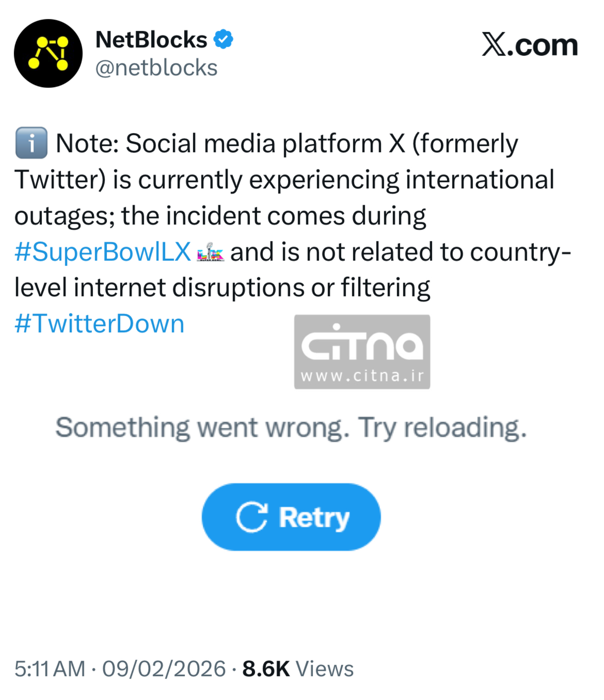Screen dimensions: 604x700
Task: Click the blue verified badge
Action: [x=223, y=39]
